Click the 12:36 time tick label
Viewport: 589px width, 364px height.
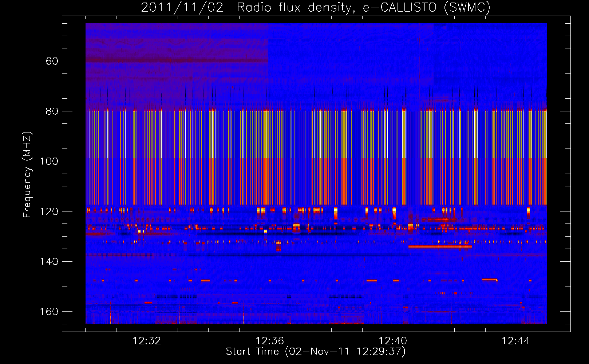(x=270, y=341)
